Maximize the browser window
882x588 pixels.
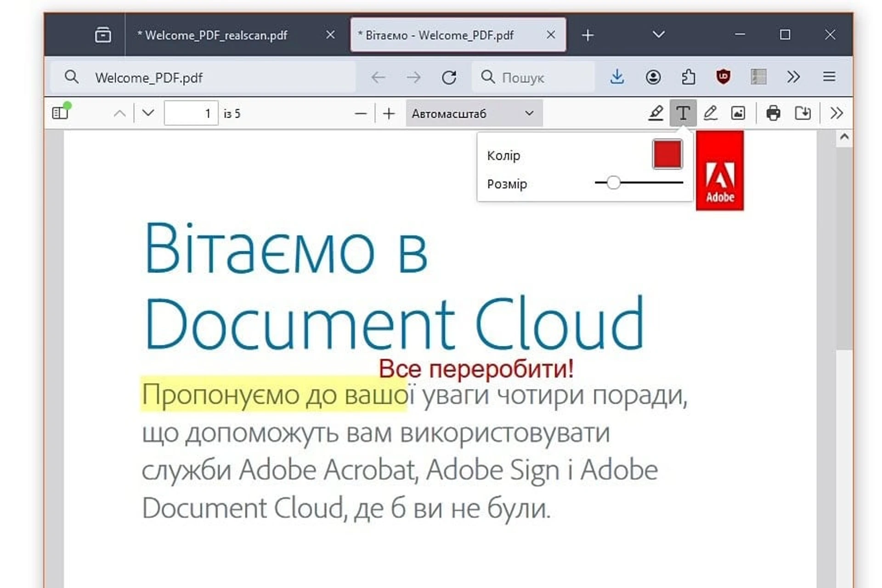point(785,34)
